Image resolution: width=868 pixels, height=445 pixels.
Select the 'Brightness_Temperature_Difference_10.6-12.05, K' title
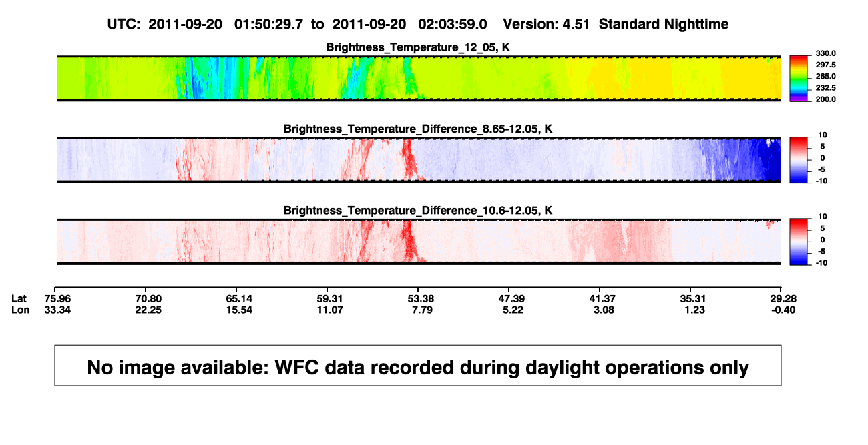tap(418, 211)
